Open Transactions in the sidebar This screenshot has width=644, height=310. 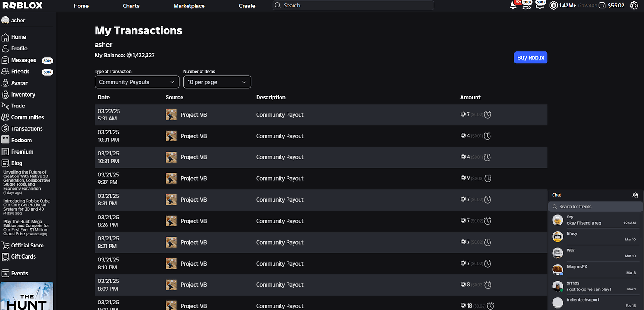pos(27,129)
